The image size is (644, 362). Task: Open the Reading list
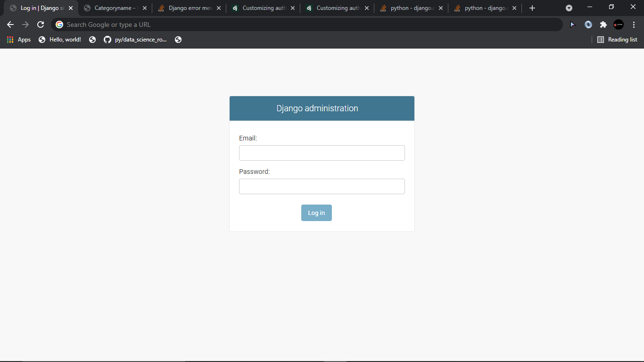tap(617, 40)
